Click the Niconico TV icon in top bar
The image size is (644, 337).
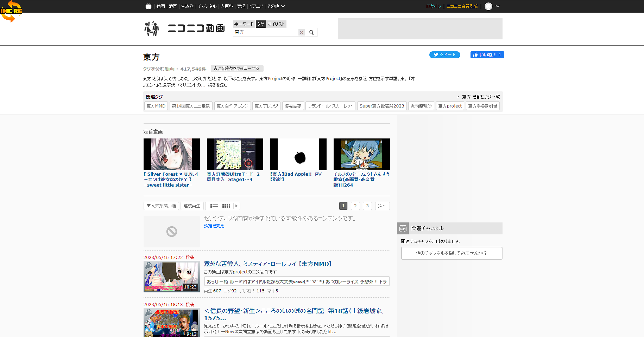(x=149, y=6)
